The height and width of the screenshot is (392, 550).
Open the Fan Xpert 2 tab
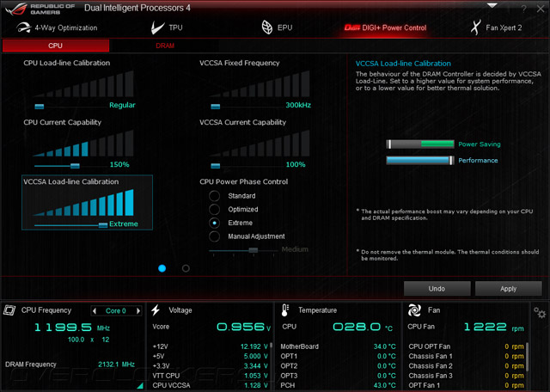(x=496, y=28)
